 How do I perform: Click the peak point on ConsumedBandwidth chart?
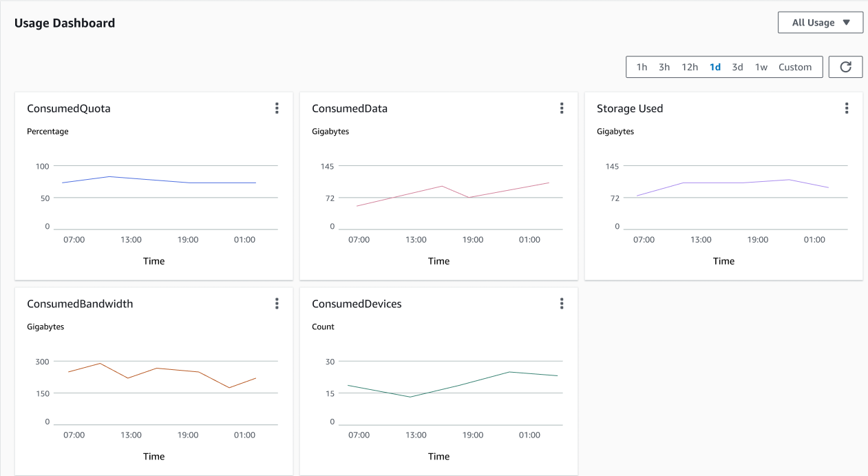coord(100,363)
